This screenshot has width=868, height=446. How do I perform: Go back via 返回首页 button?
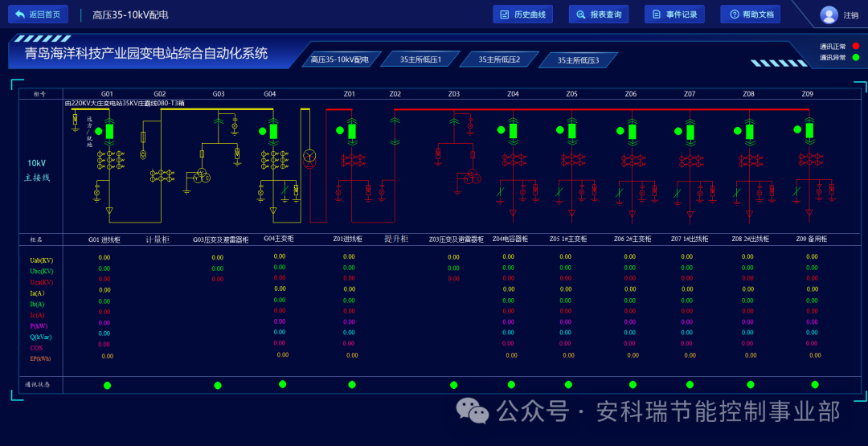point(39,14)
